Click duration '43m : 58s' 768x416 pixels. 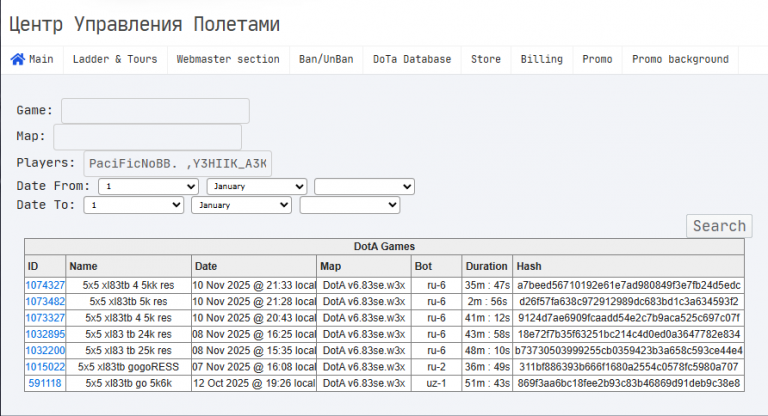(x=487, y=334)
